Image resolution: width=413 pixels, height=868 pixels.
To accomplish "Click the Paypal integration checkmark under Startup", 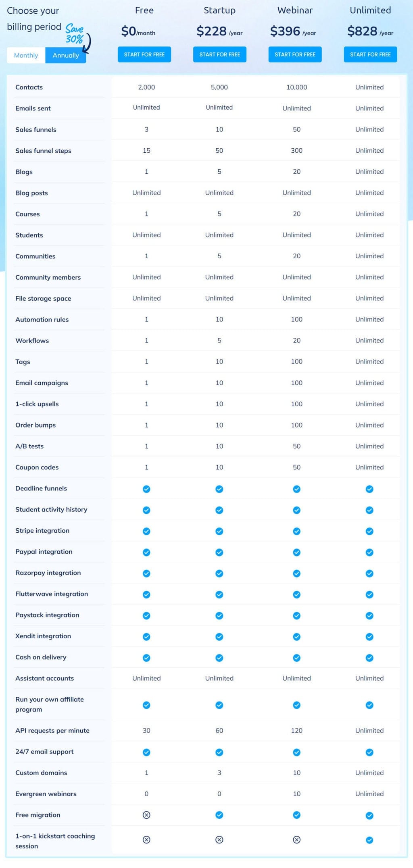I will click(x=219, y=552).
